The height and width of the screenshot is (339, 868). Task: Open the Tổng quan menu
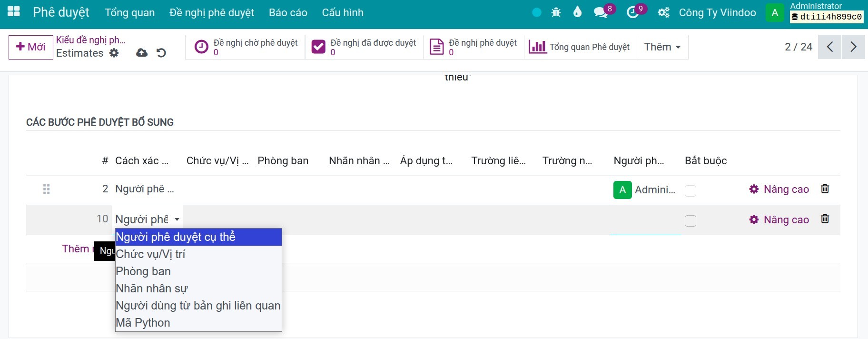click(129, 12)
